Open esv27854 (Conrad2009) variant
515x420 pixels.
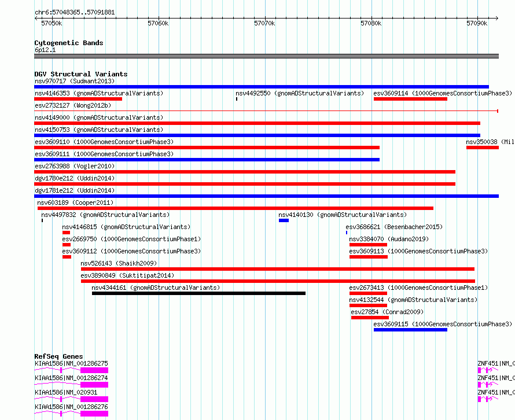[x=387, y=312]
